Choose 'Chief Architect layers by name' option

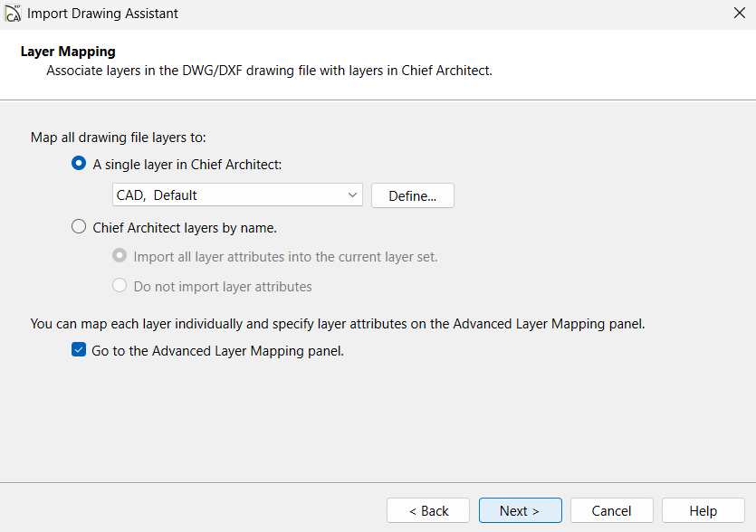(x=79, y=228)
